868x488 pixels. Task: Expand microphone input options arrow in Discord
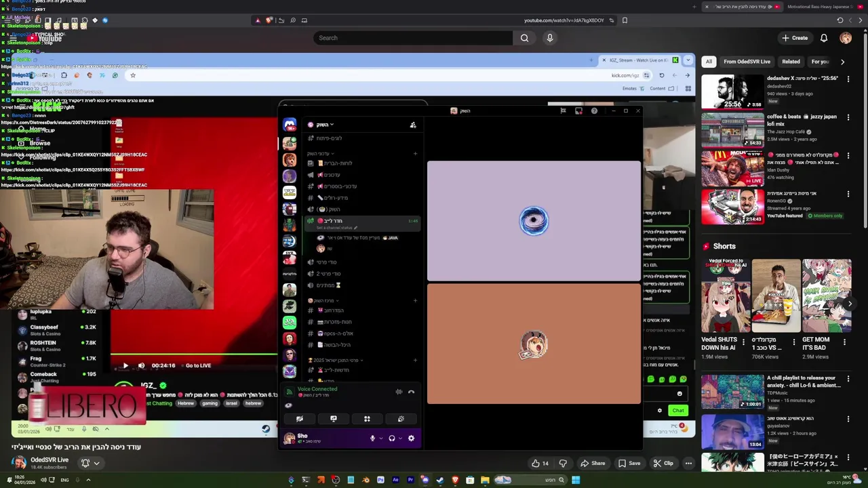(380, 439)
